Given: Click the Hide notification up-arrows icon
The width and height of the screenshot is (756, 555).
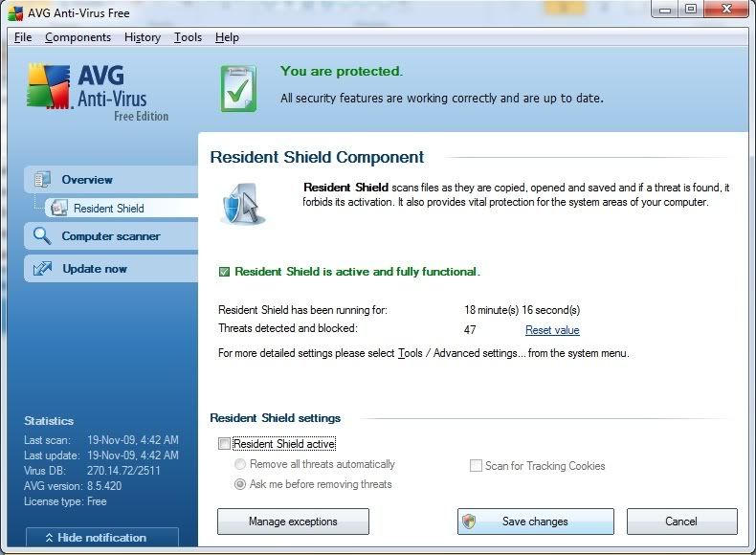Looking at the screenshot, I should (x=49, y=538).
